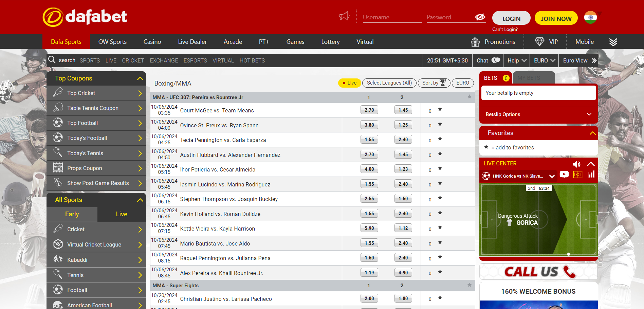Click the Top Football ball icon
The width and height of the screenshot is (644, 309).
pyautogui.click(x=58, y=123)
